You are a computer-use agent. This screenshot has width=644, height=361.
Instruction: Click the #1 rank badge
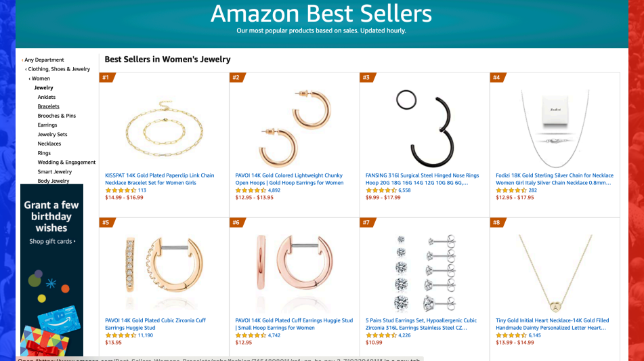point(106,77)
